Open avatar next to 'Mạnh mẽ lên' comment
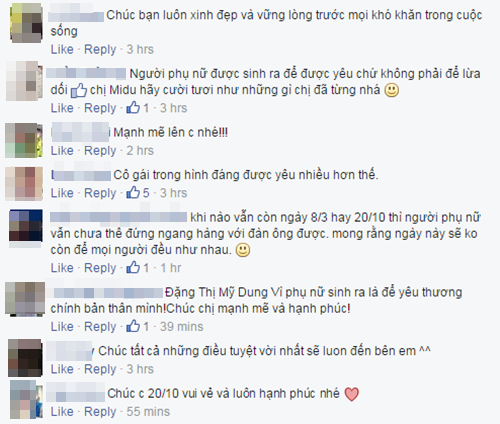The height and width of the screenshot is (424, 500). [24, 140]
